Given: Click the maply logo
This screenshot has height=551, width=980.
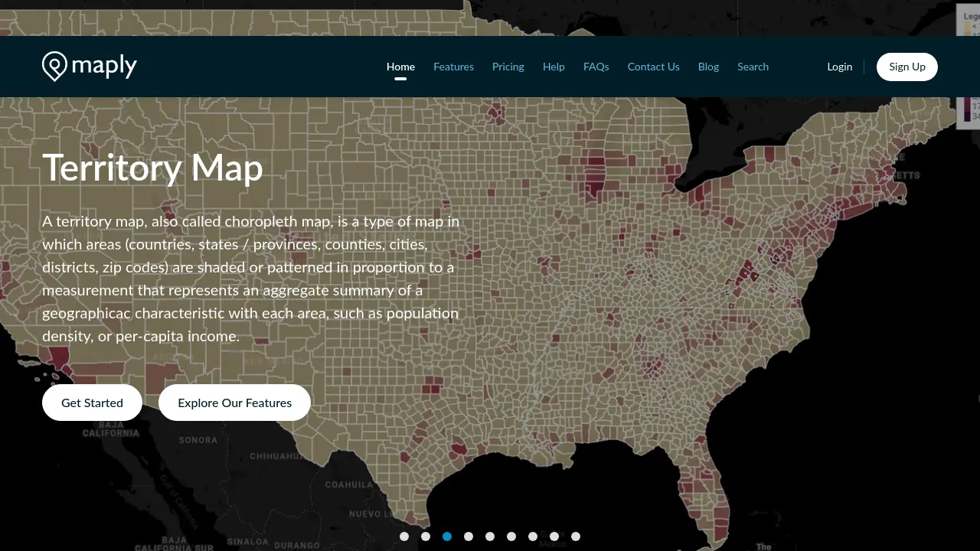Looking at the screenshot, I should (x=90, y=67).
